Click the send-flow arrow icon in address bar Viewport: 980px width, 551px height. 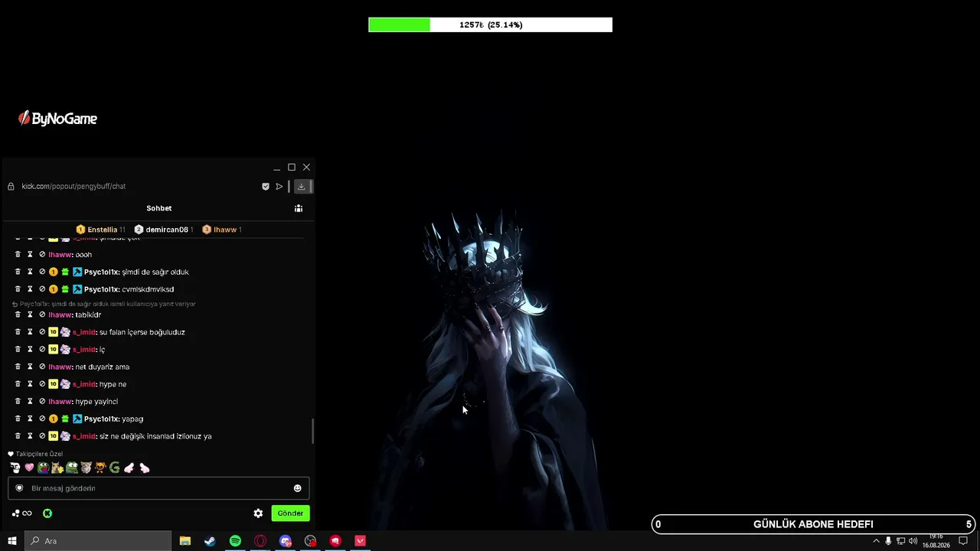tap(279, 186)
